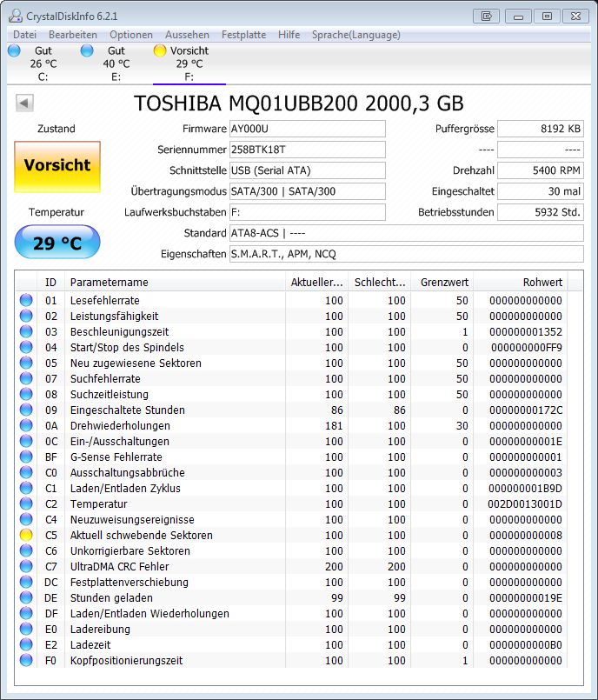Select drive F: with status Vorsicht
The image size is (598, 700).
pos(189,63)
